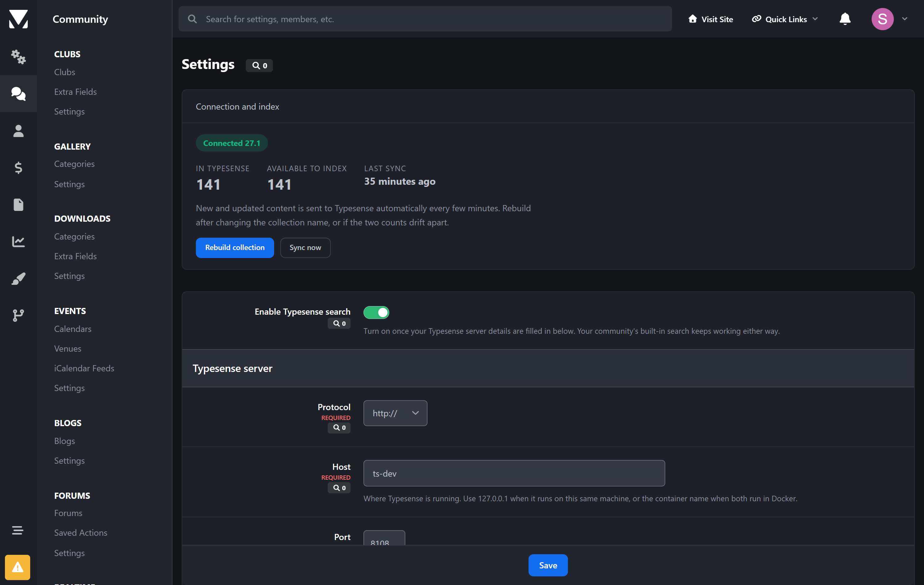The image size is (924, 585).
Task: Toggle the Enable Typesense search switch
Action: coord(376,312)
